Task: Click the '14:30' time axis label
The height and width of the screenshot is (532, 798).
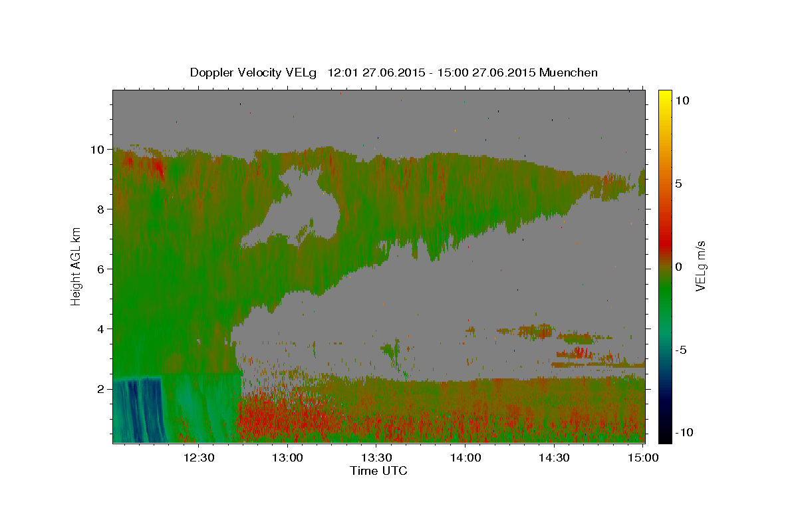Action: (x=554, y=458)
